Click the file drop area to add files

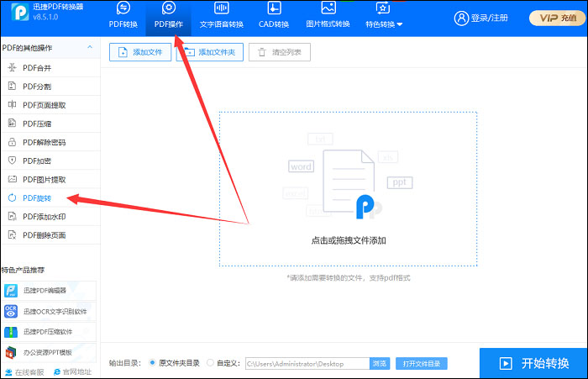click(348, 189)
